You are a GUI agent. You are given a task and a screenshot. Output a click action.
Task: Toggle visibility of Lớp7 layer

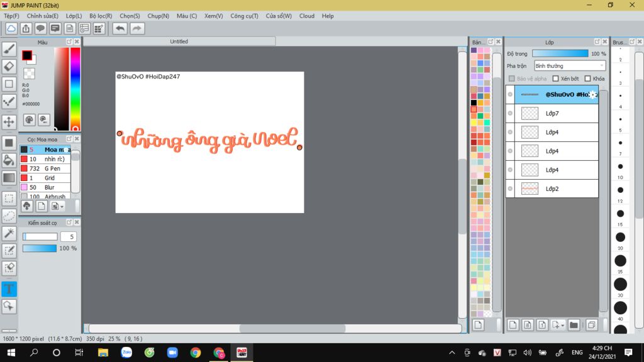510,113
